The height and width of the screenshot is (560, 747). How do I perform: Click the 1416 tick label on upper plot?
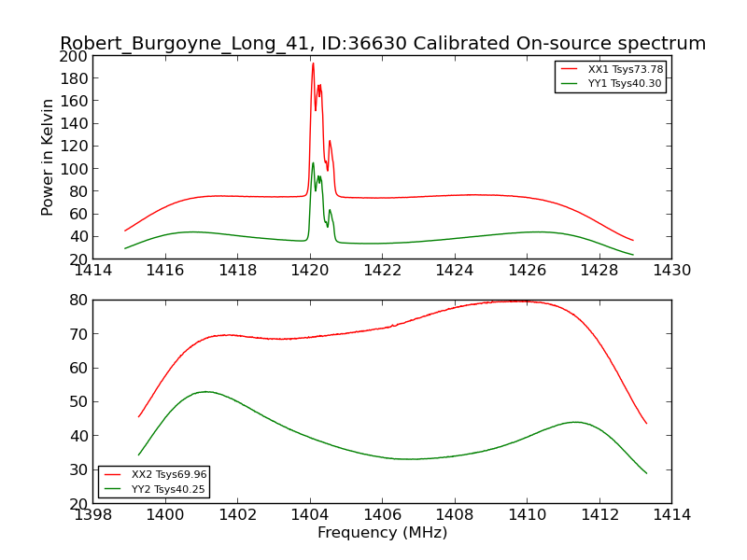point(165,271)
